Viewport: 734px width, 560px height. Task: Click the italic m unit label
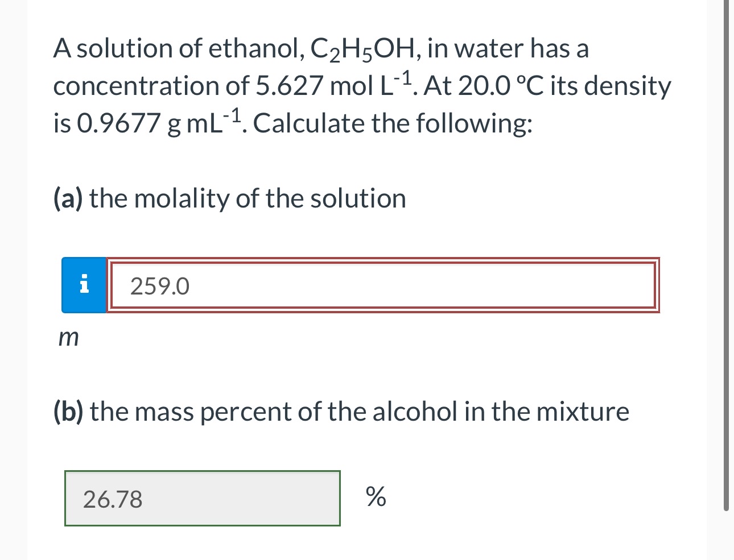69,338
